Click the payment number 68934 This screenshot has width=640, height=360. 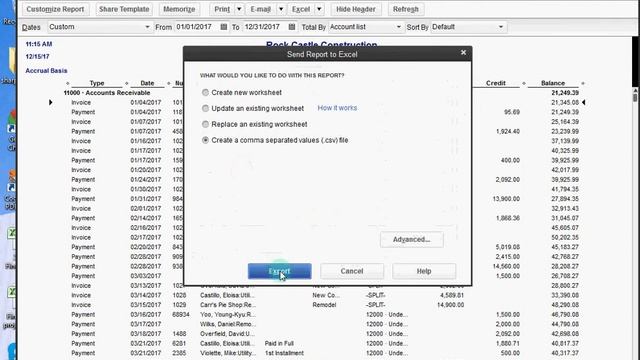click(181, 314)
